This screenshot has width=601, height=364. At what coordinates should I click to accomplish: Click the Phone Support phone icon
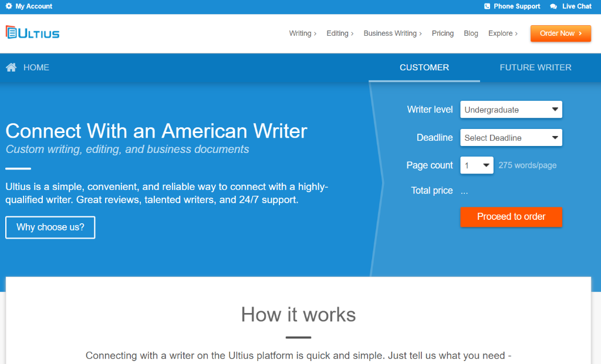pos(487,6)
